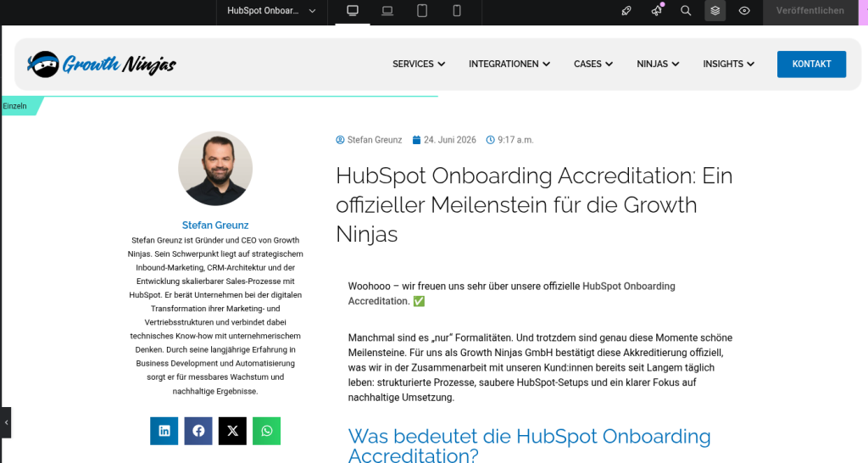The width and height of the screenshot is (868, 463).
Task: Select heading Was bedeutet die HubSpot Onboarding
Action: pyautogui.click(x=529, y=444)
